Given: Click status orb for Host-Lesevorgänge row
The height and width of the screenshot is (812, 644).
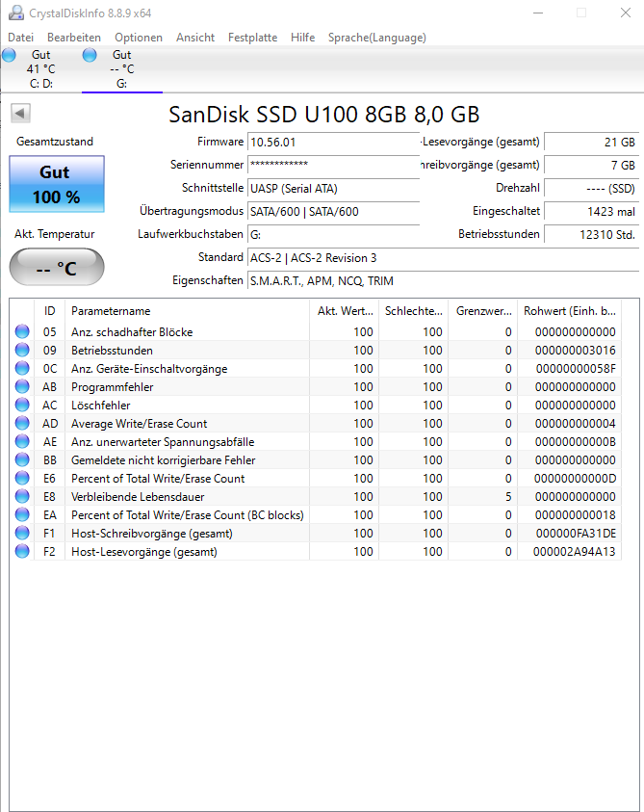Looking at the screenshot, I should click(x=22, y=551).
